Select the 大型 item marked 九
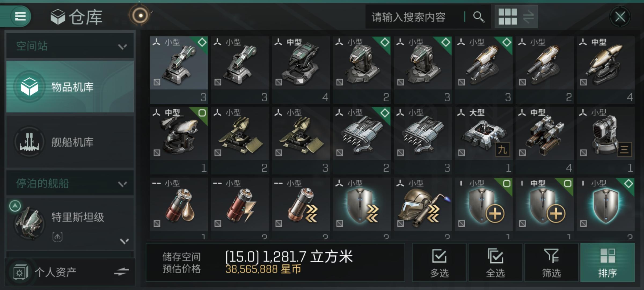 484,140
